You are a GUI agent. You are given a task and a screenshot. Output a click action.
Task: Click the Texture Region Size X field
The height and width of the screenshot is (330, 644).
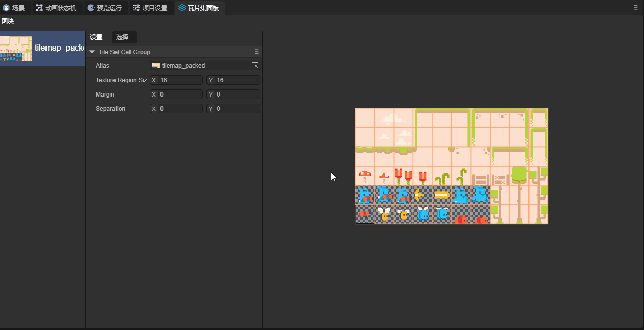(180, 80)
